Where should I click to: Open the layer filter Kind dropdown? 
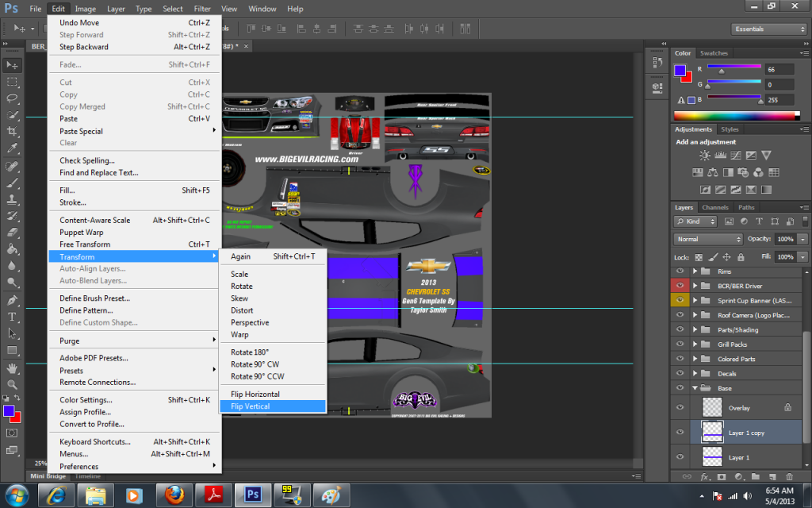tap(695, 221)
